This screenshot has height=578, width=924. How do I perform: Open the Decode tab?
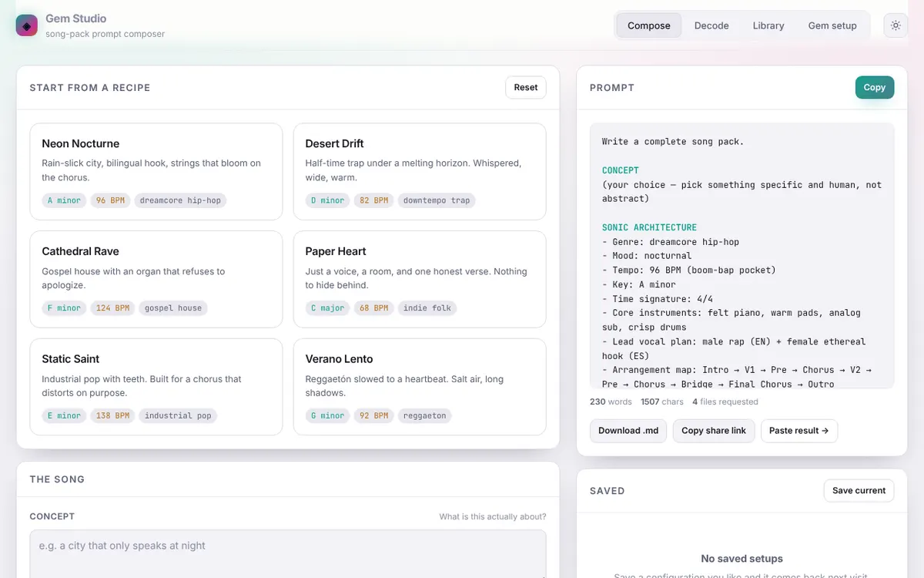[711, 25]
